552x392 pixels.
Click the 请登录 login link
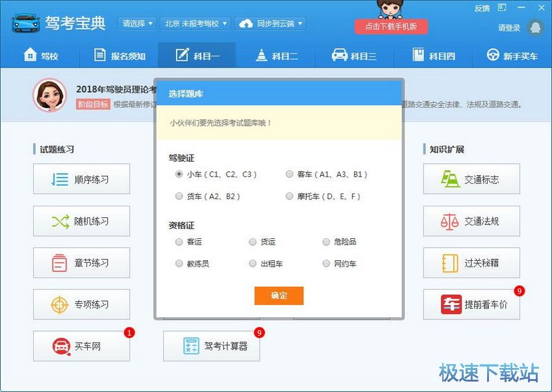click(x=509, y=28)
